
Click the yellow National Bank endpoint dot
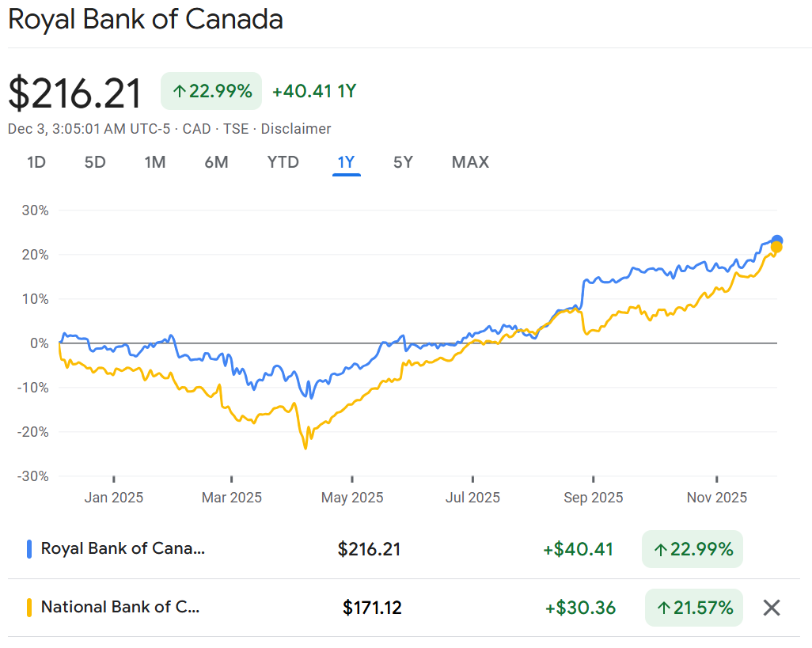[x=776, y=248]
